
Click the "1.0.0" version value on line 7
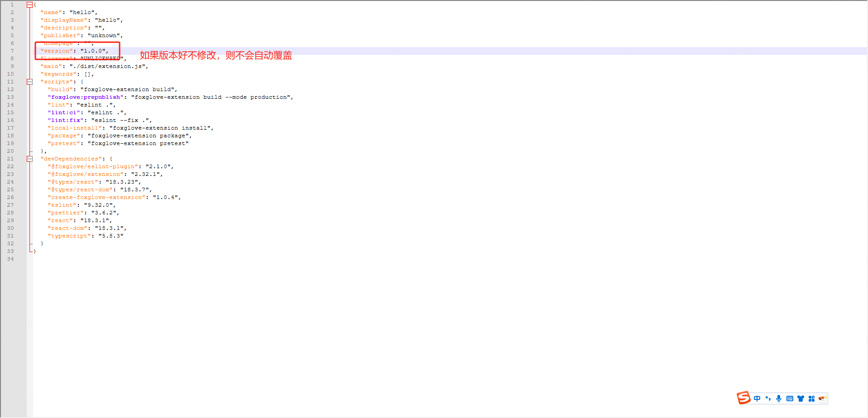pos(93,51)
